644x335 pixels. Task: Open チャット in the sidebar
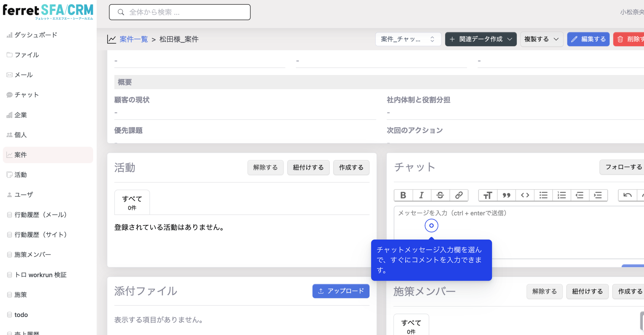click(48, 95)
